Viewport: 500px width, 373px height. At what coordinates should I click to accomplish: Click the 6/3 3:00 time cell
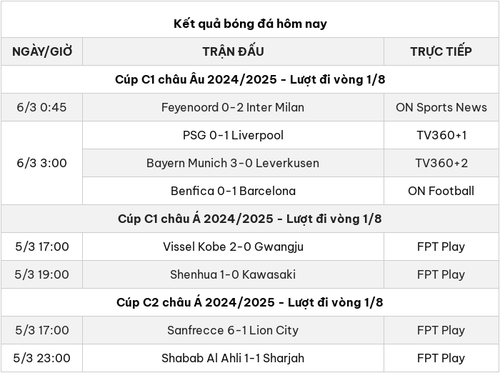(x=42, y=163)
